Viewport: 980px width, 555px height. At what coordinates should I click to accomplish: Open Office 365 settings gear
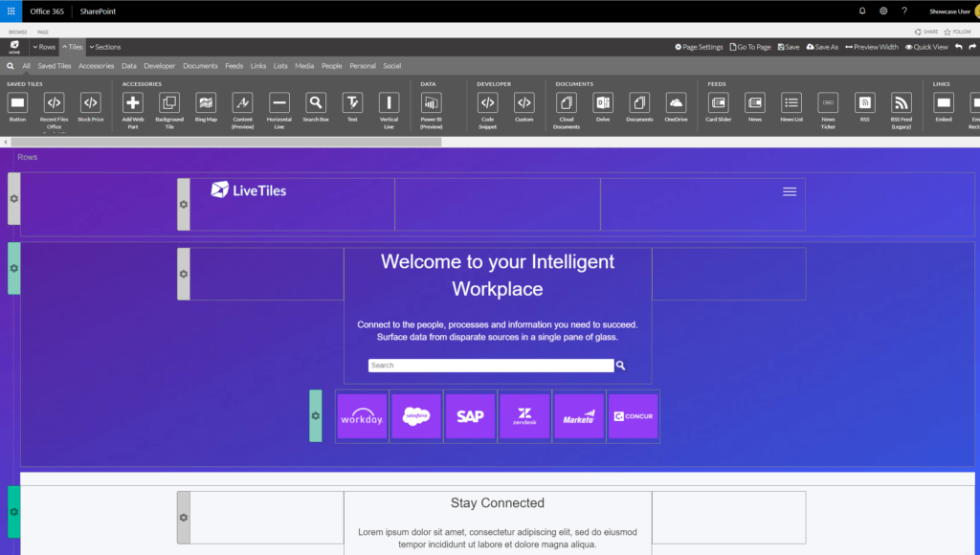883,11
